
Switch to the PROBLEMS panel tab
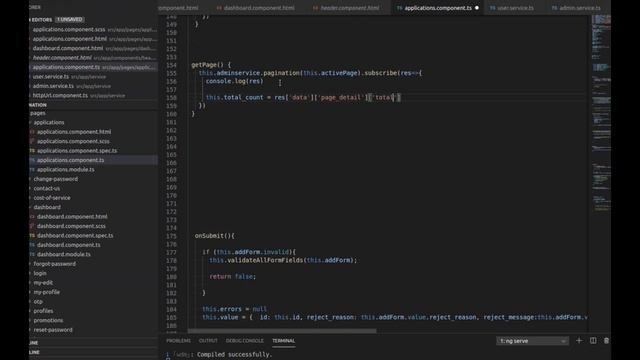[x=178, y=341]
